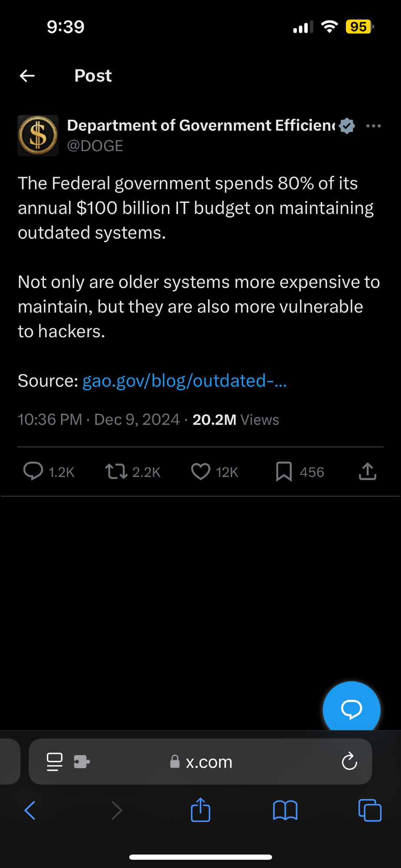Tap the @DOGE handle
This screenshot has height=868, width=401.
95,146
